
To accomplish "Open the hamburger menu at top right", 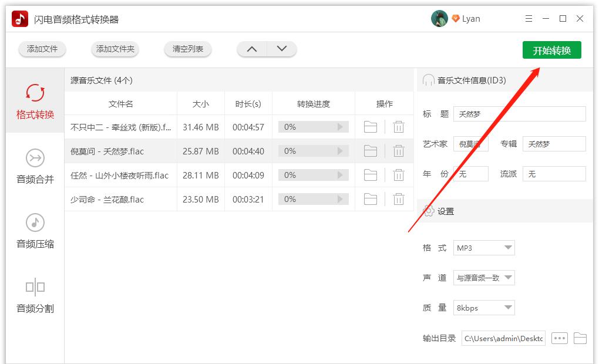I will click(528, 18).
